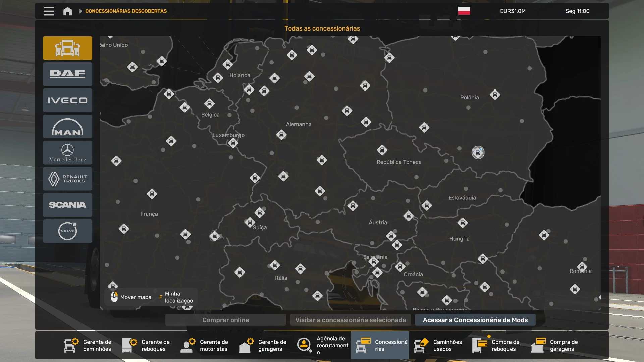The image size is (644, 362).
Task: Go to home screen icon
Action: 67,11
